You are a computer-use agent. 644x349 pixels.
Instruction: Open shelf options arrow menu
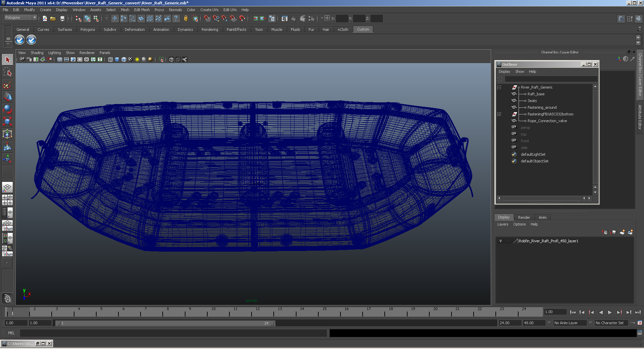click(x=8, y=44)
